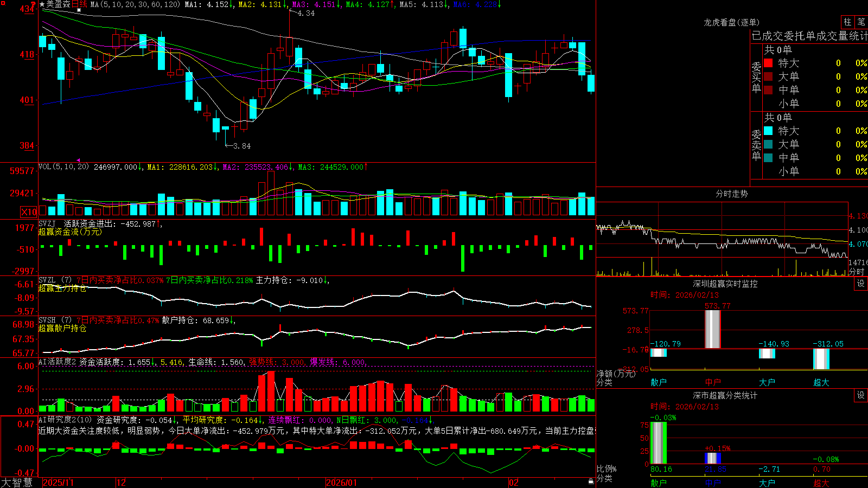Image resolution: width=868 pixels, height=488 pixels.
Task: Click the 日线 period label
Action: click(79, 4)
